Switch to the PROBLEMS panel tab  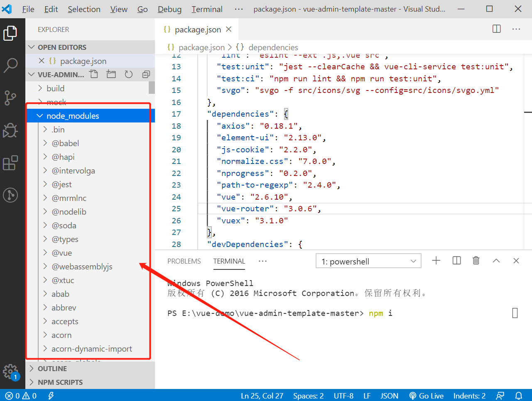click(x=184, y=261)
